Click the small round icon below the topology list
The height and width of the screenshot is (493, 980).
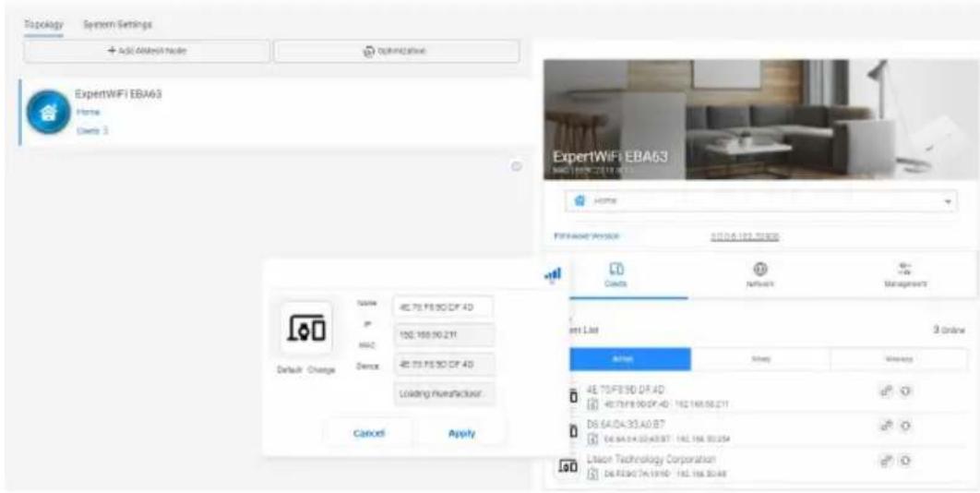click(516, 166)
